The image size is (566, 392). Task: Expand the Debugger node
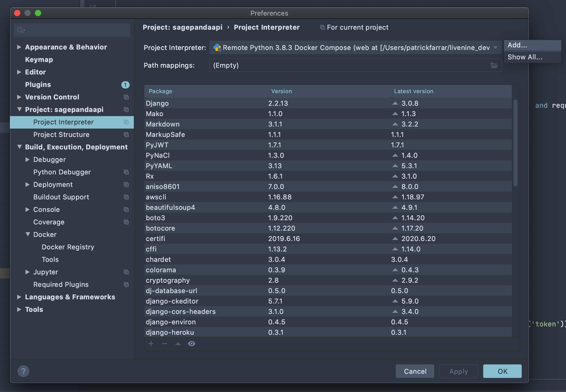point(27,160)
